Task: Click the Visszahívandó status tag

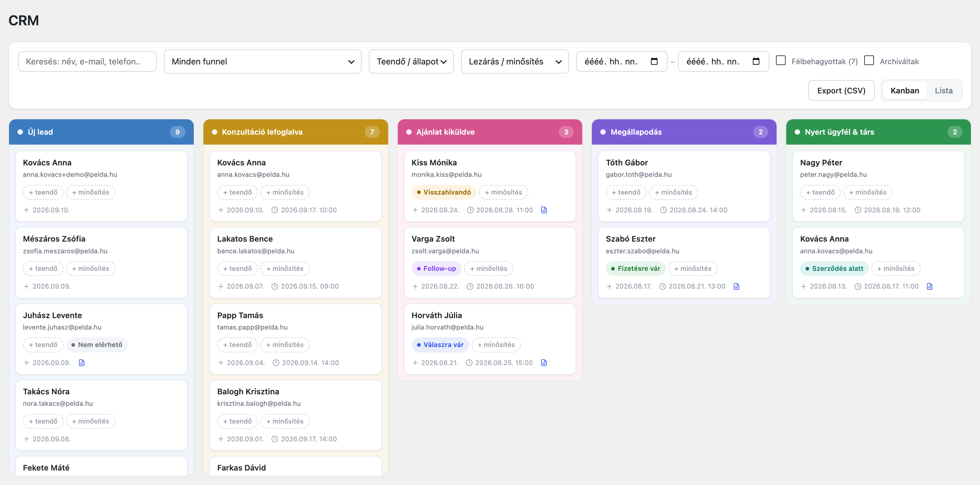Action: click(x=444, y=192)
